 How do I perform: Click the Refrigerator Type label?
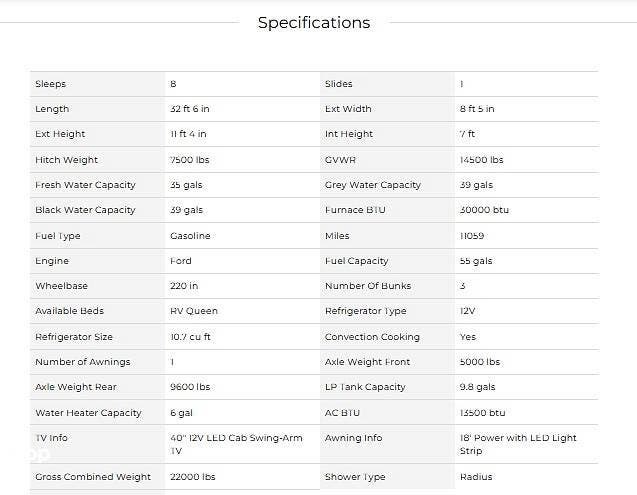pos(366,311)
